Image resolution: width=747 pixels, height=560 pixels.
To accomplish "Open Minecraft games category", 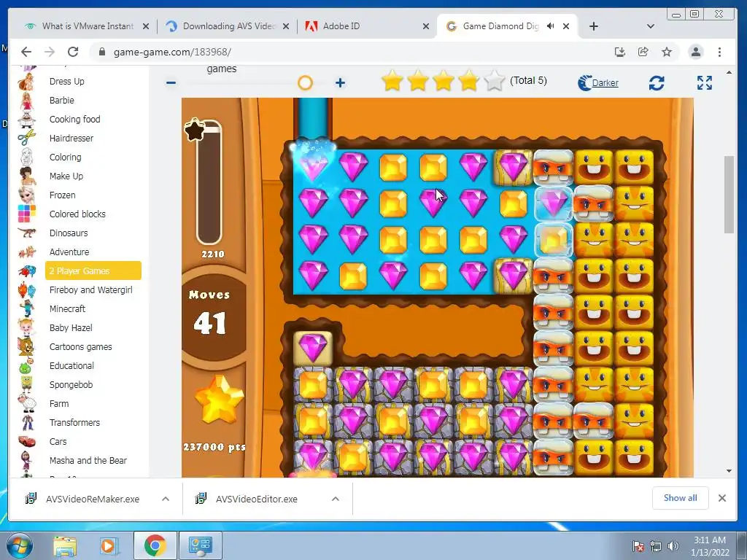I will click(x=67, y=309).
